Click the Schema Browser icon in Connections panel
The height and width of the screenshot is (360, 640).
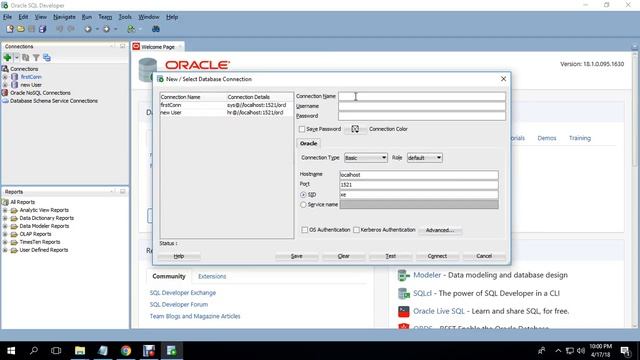coord(47,58)
